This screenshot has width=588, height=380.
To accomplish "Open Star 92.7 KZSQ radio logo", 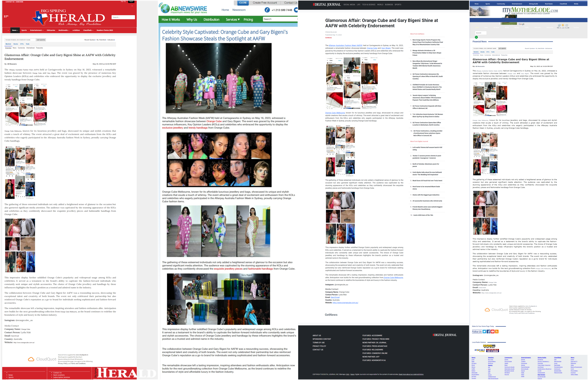I will click(x=480, y=350).
